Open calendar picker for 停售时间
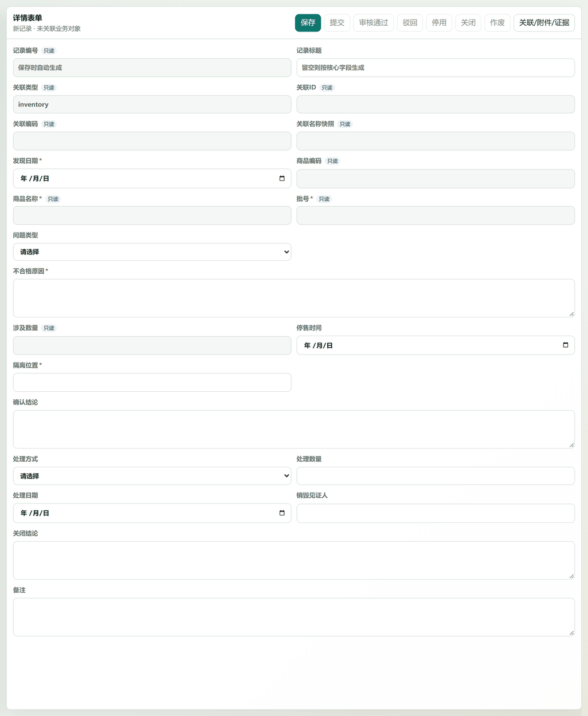Image resolution: width=588 pixels, height=716 pixels. pyautogui.click(x=566, y=345)
